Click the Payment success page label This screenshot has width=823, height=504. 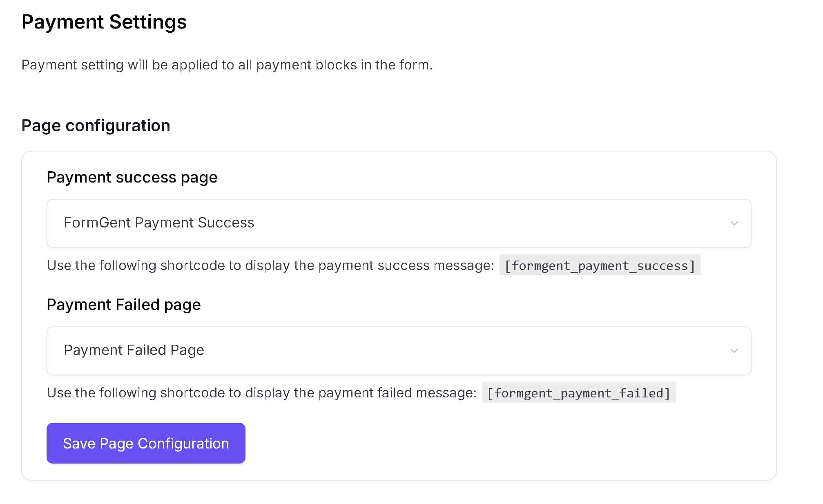pyautogui.click(x=132, y=178)
